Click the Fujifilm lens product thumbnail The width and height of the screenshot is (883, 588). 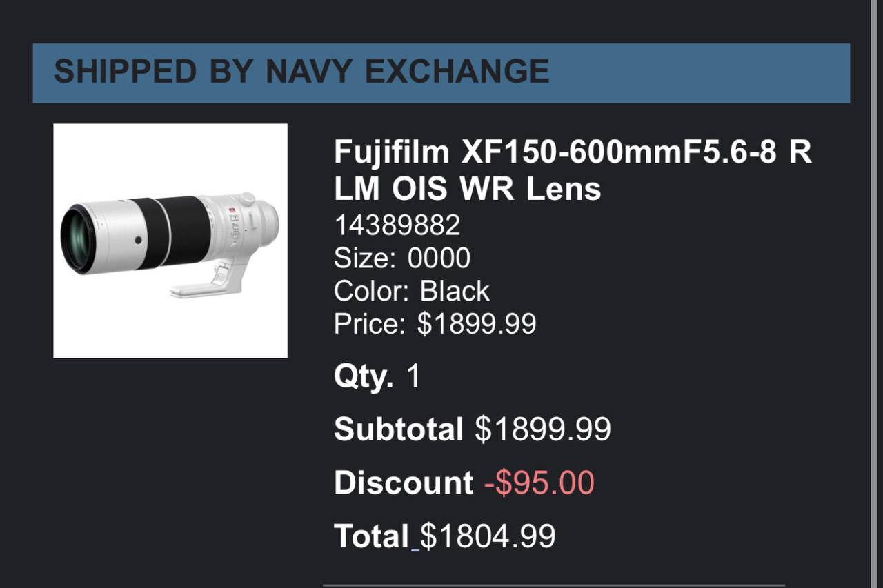170,241
